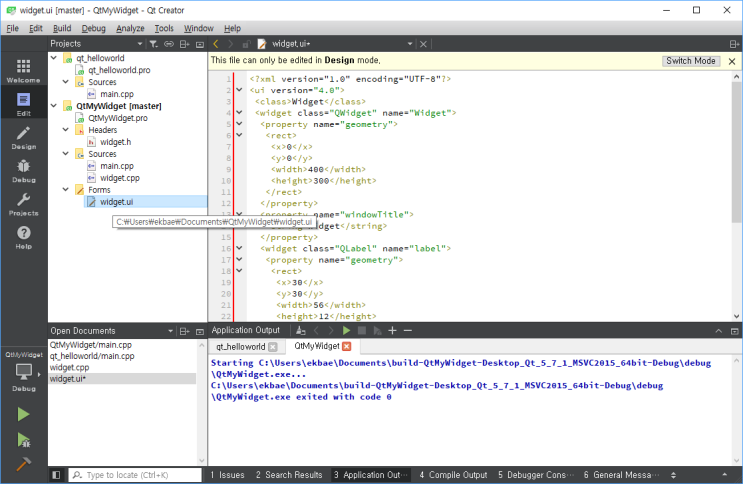
Task: Toggle the left sidebar visibility
Action: coord(56,475)
